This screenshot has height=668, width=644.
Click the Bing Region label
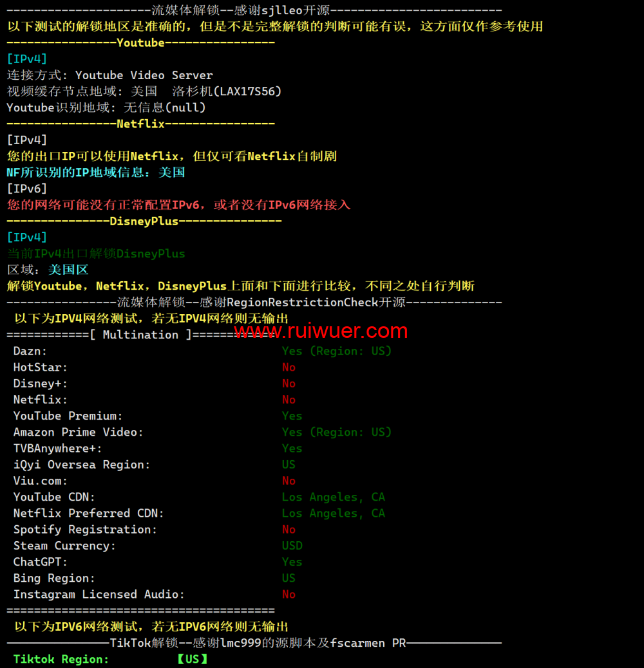54,578
